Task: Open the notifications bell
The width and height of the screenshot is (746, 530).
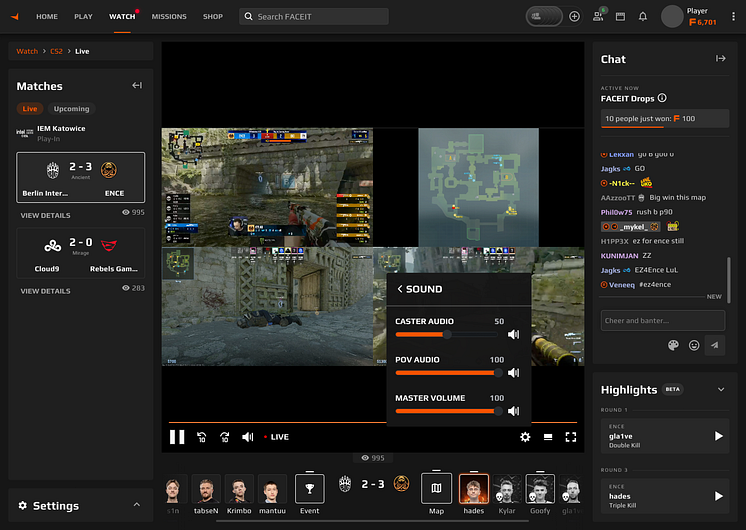Action: pos(643,17)
